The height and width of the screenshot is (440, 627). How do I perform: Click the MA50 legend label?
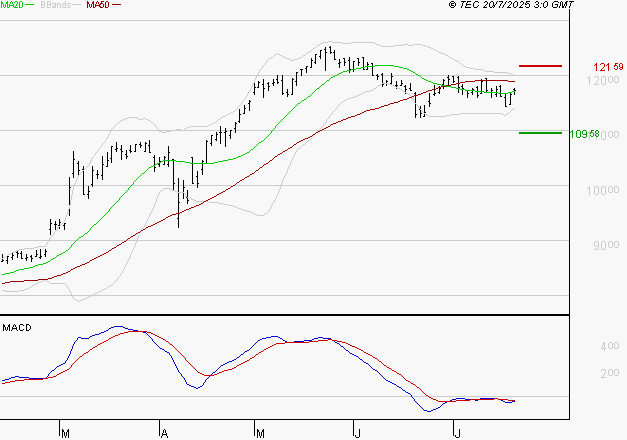pyautogui.click(x=98, y=5)
